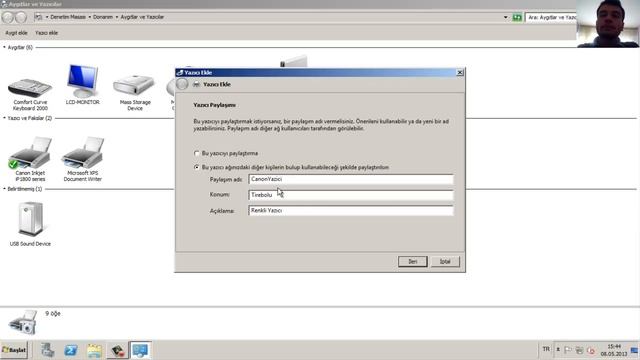The height and width of the screenshot is (360, 640).
Task: Click the Ara Aygıtlar ve Yazıcılar search box
Action: (x=551, y=17)
